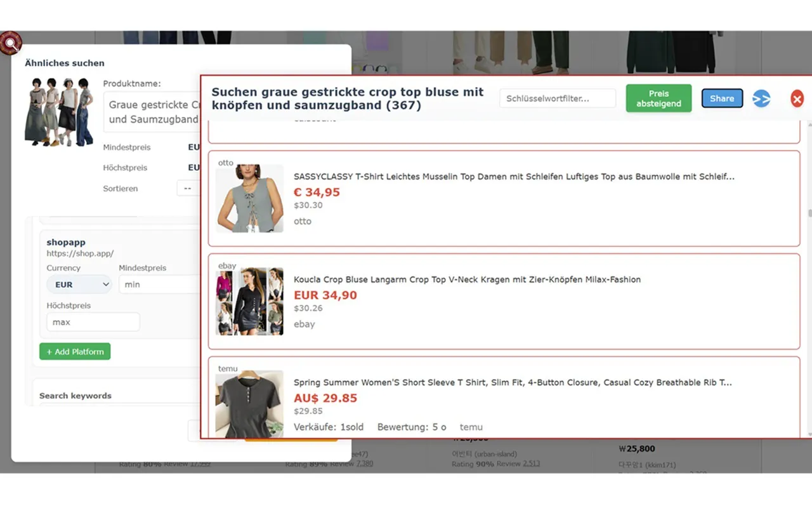Open the temu Spring Summer shirt thumbnail
This screenshot has width=812, height=508.
[249, 404]
